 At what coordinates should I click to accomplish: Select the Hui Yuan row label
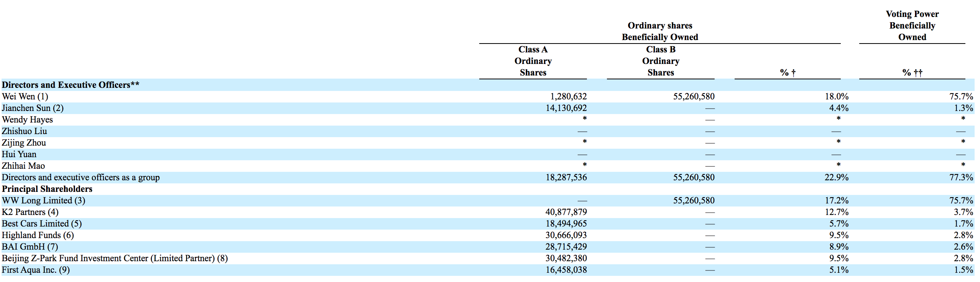click(x=19, y=154)
